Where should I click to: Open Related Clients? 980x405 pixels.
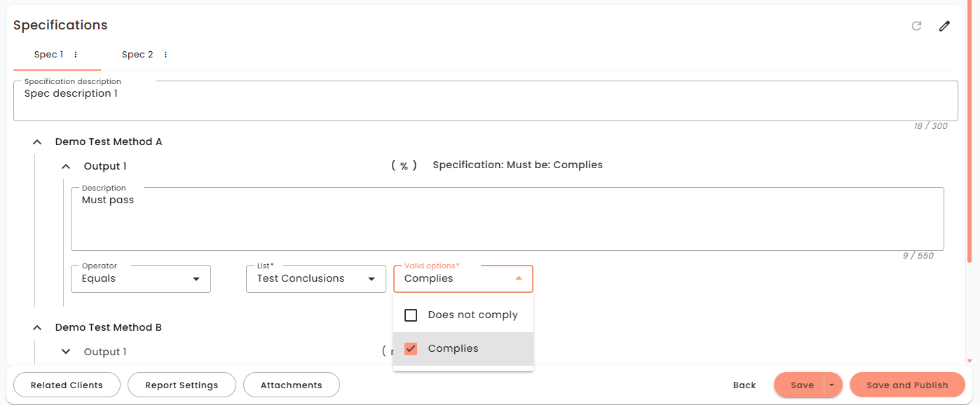[x=67, y=385]
